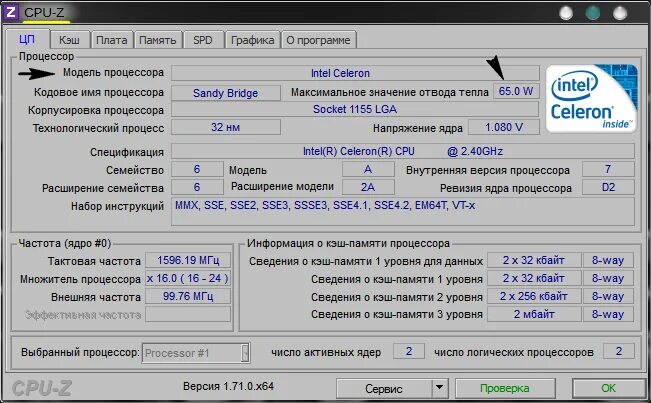Click the Intel(R) Celeron(R) CPU @ 2.40GHz specification
Screen dimensions: 651x403
pos(403,151)
